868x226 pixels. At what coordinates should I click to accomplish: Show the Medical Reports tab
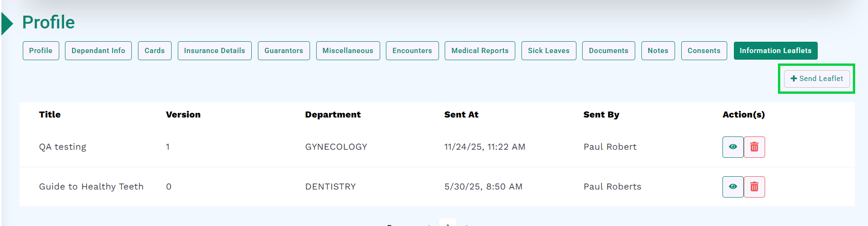click(x=480, y=51)
